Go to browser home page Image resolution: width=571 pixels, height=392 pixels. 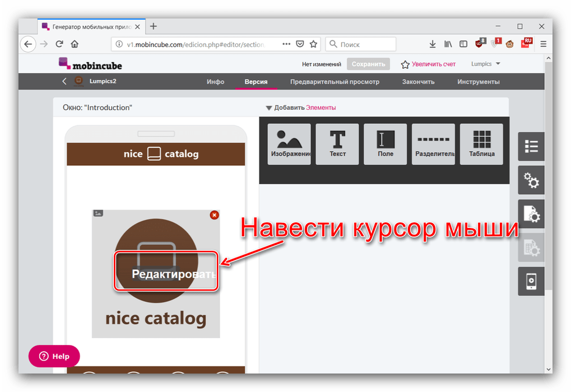coord(75,44)
